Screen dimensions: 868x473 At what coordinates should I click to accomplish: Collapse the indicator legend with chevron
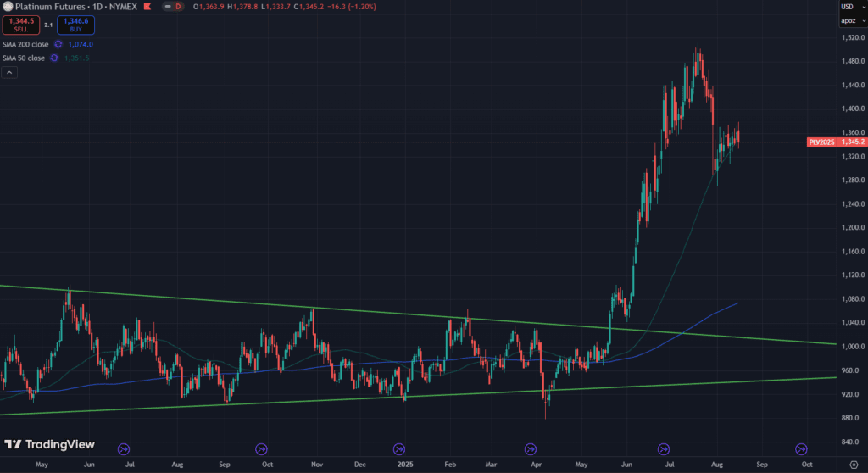8,73
